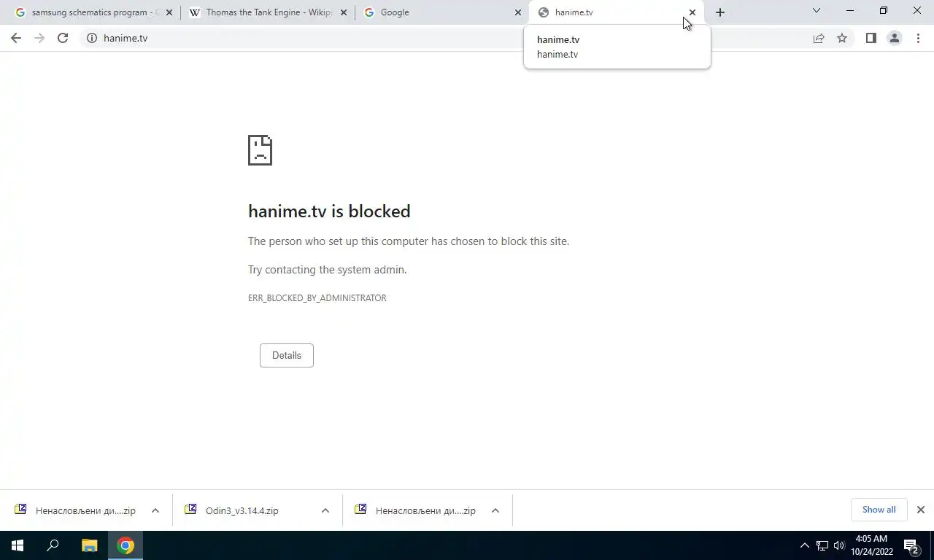Open the side panel icon

(871, 38)
